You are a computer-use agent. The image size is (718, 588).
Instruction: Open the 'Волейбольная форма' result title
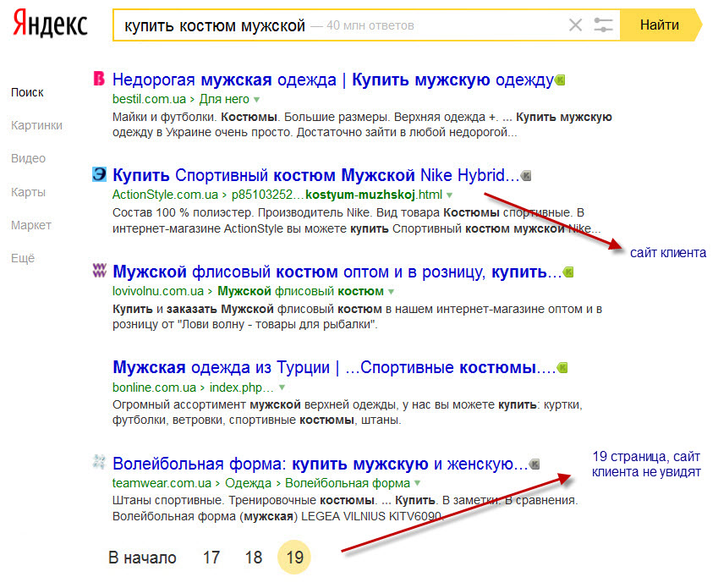point(320,464)
